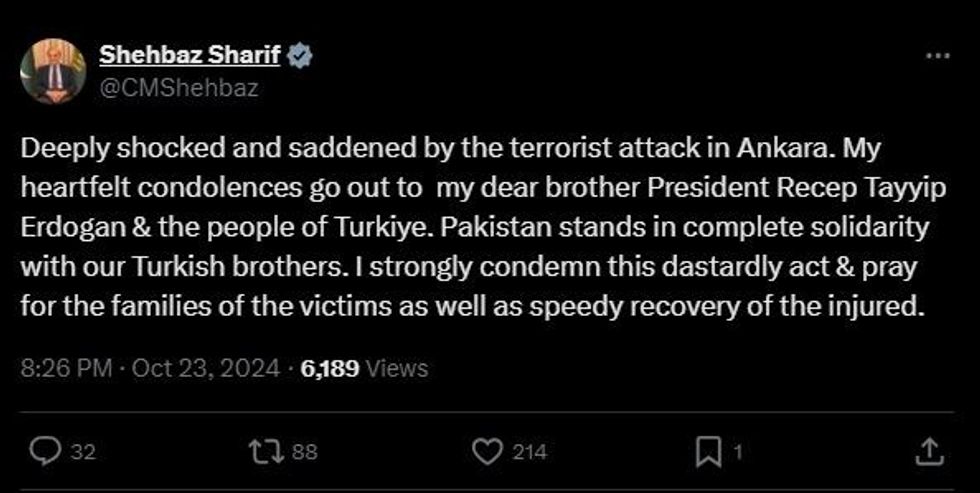Click the reply count 32
Image resolution: width=980 pixels, height=493 pixels.
[83, 452]
